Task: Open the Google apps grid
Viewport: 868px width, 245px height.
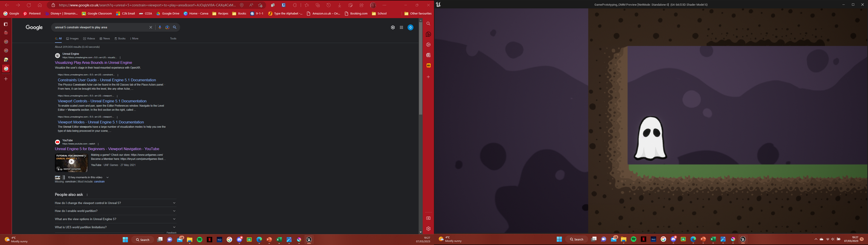Action: (402, 28)
